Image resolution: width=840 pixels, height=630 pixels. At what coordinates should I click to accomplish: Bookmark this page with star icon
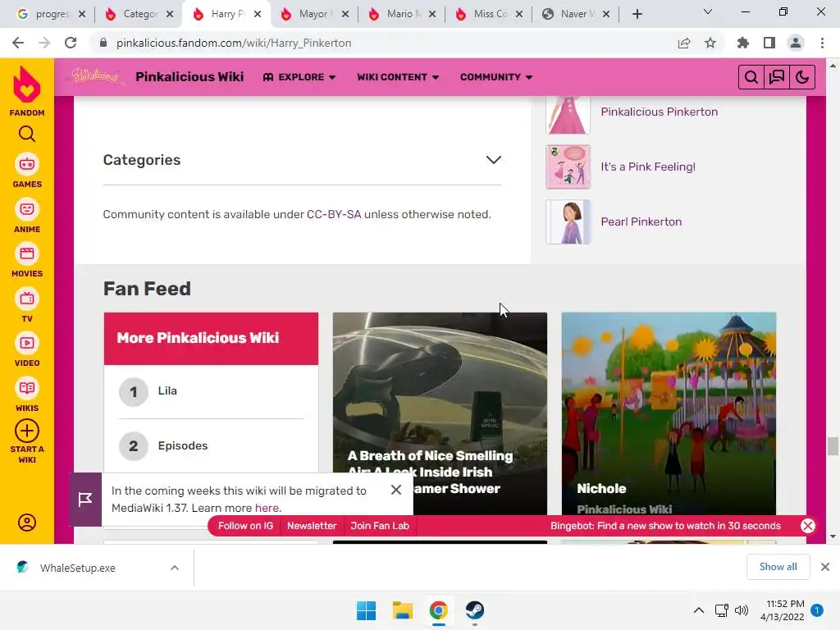[x=710, y=43]
